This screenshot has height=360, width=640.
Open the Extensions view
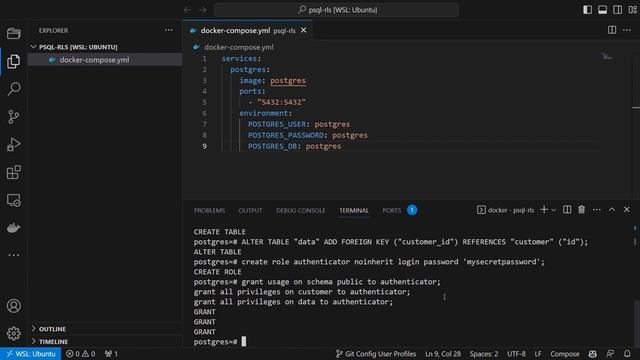click(13, 172)
